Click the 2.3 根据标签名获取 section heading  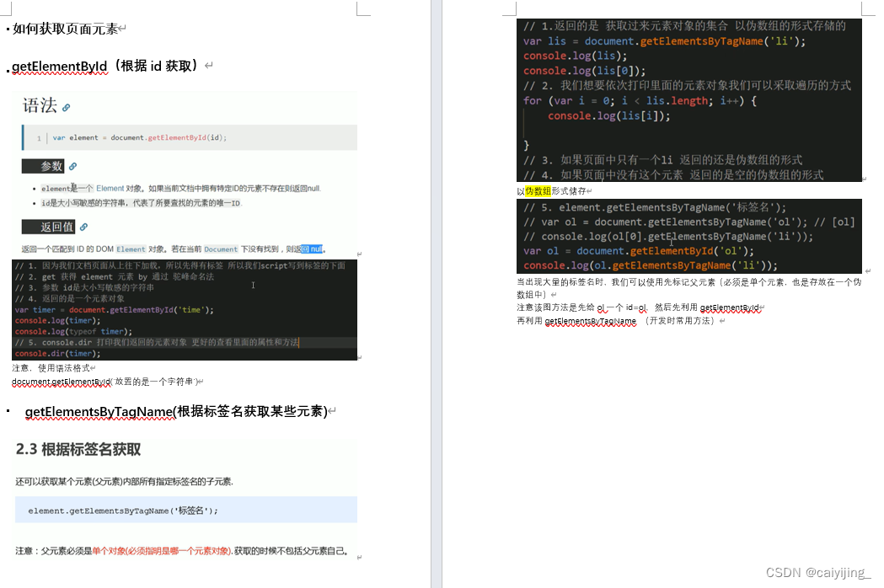(112, 450)
